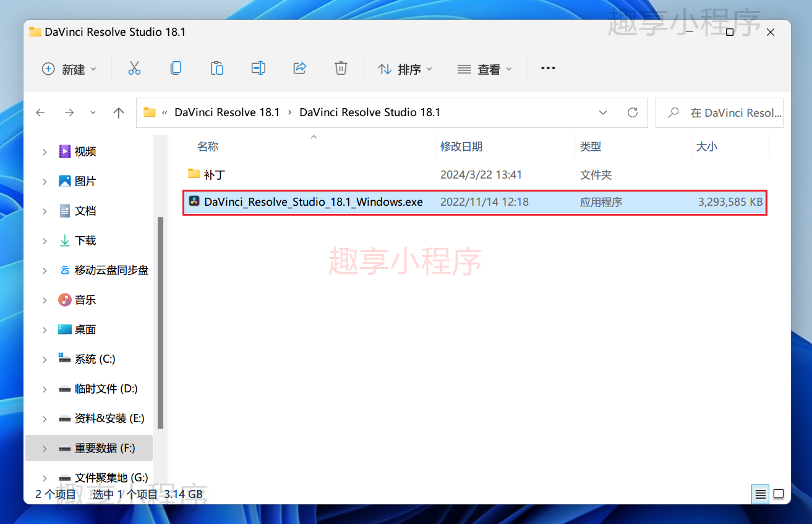Select 移动云盘同步盘 in navigation pane
Image resolution: width=812 pixels, height=524 pixels.
click(111, 270)
